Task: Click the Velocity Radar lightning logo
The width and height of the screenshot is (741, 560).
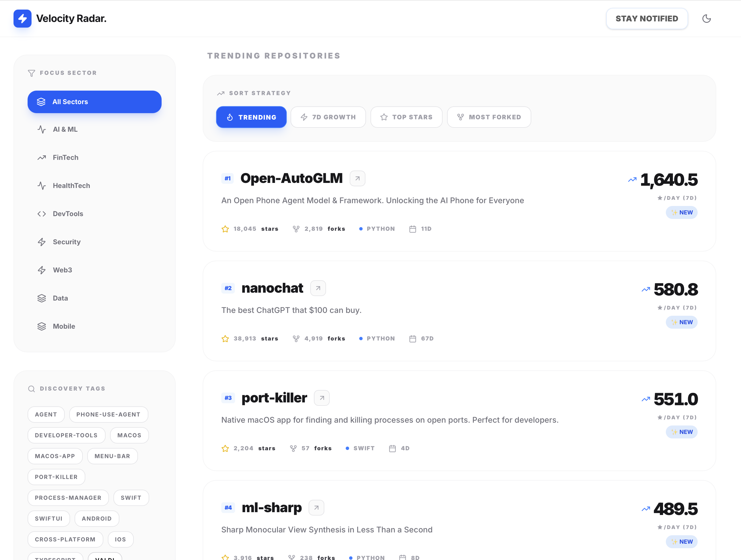Action: [x=23, y=19]
